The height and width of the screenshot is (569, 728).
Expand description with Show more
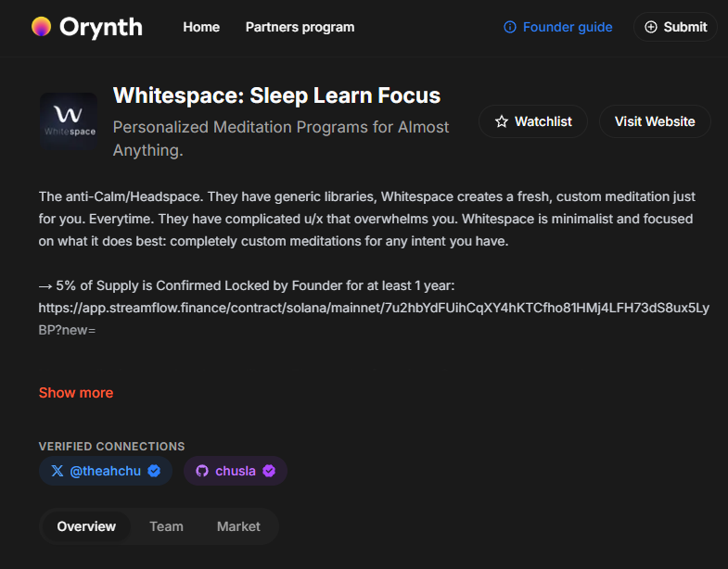tap(76, 393)
